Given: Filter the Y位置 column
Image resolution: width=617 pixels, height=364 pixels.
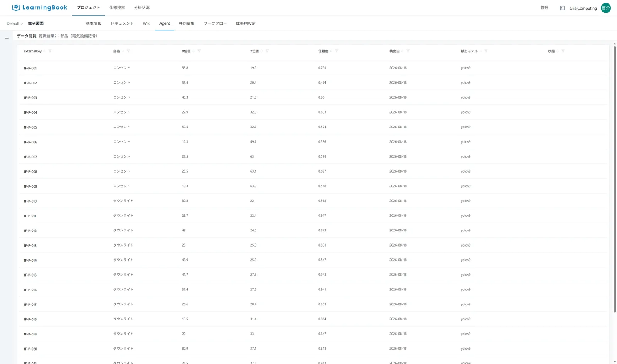Looking at the screenshot, I should click(267, 51).
